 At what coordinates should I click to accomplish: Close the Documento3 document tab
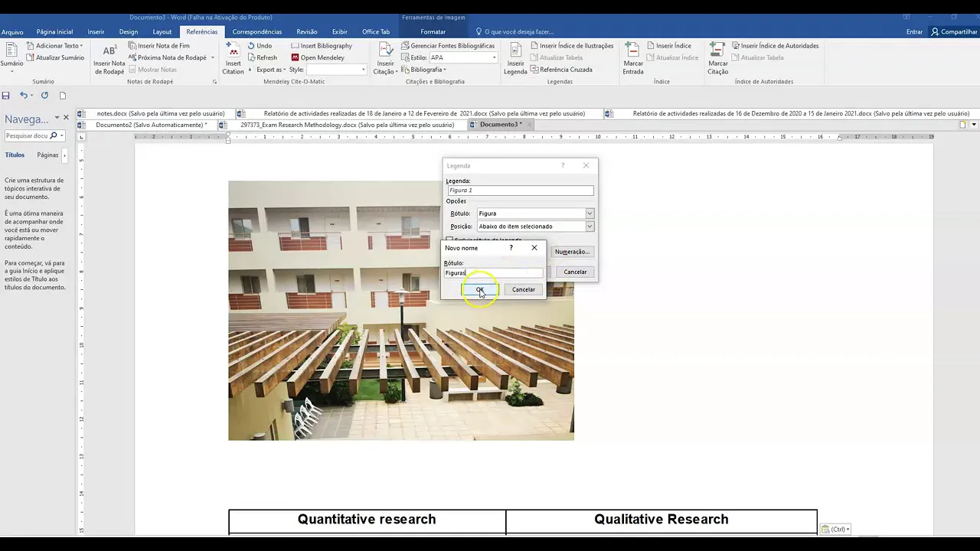(528, 125)
